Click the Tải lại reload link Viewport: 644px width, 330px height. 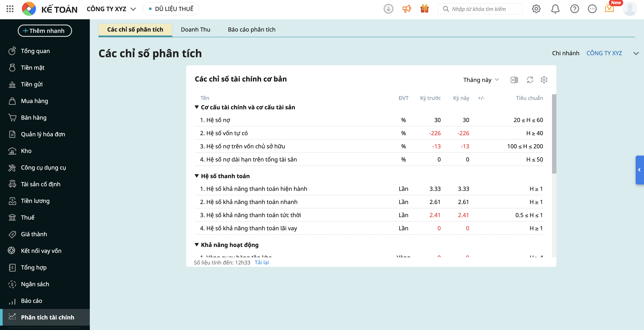tap(262, 262)
